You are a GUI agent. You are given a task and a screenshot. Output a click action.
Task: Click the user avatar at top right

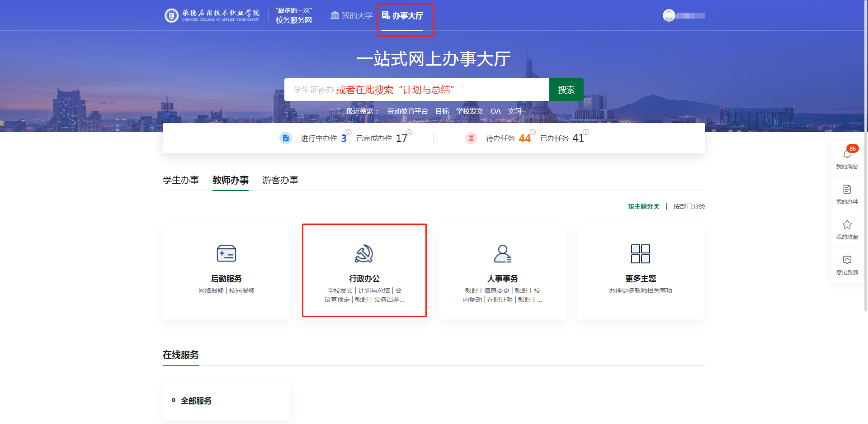tap(669, 15)
